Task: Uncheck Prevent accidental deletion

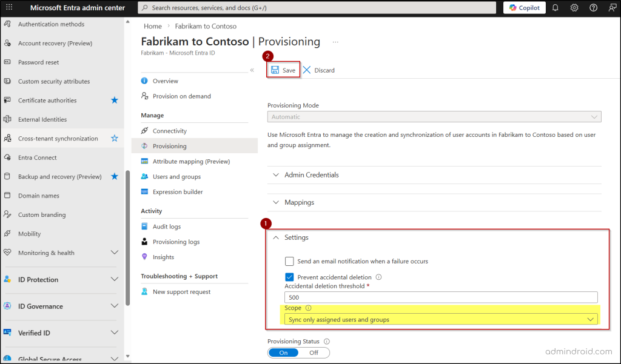Action: point(289,277)
